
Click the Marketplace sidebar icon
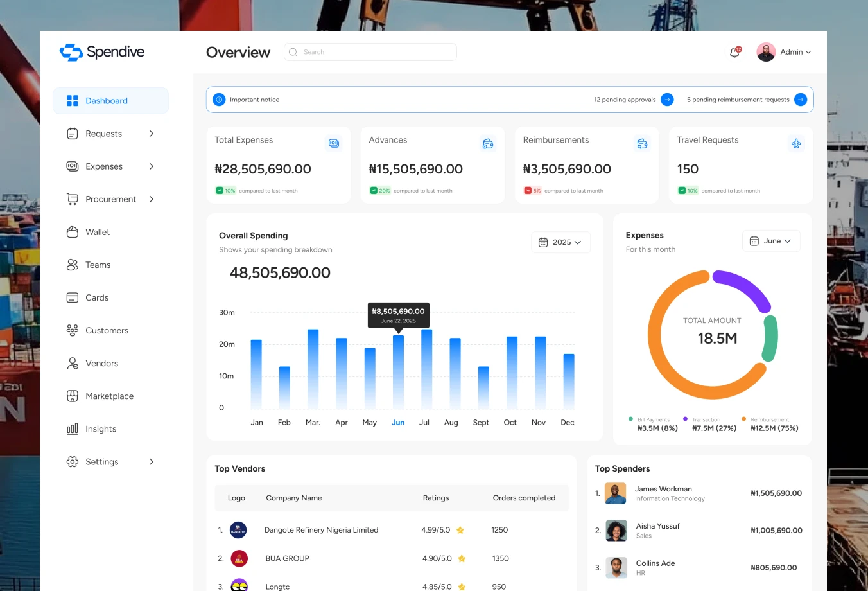pos(73,396)
